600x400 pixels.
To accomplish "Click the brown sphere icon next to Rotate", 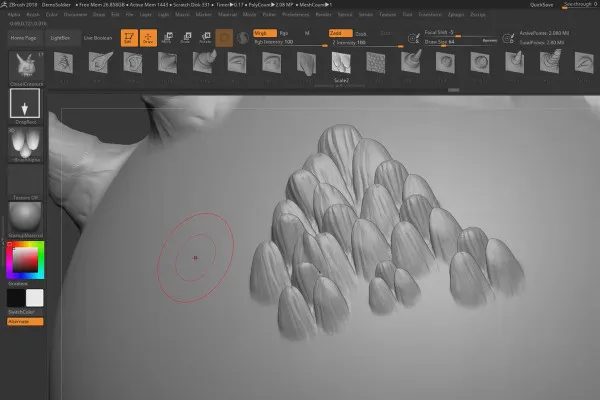I will 224,38.
